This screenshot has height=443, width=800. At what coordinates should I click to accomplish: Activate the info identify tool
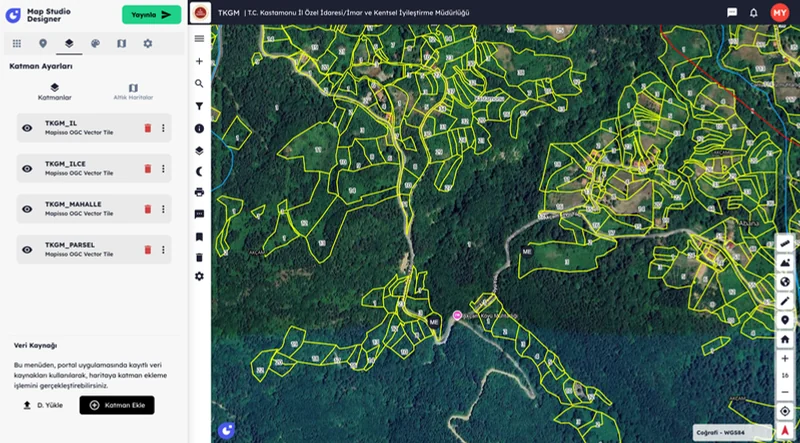(199, 129)
